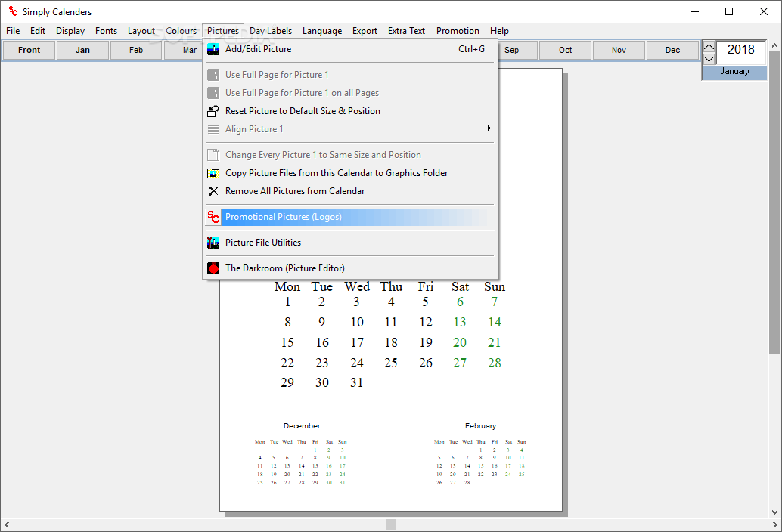Decrease the year with the down arrow
Image resolution: width=782 pixels, height=532 pixels.
[x=709, y=59]
